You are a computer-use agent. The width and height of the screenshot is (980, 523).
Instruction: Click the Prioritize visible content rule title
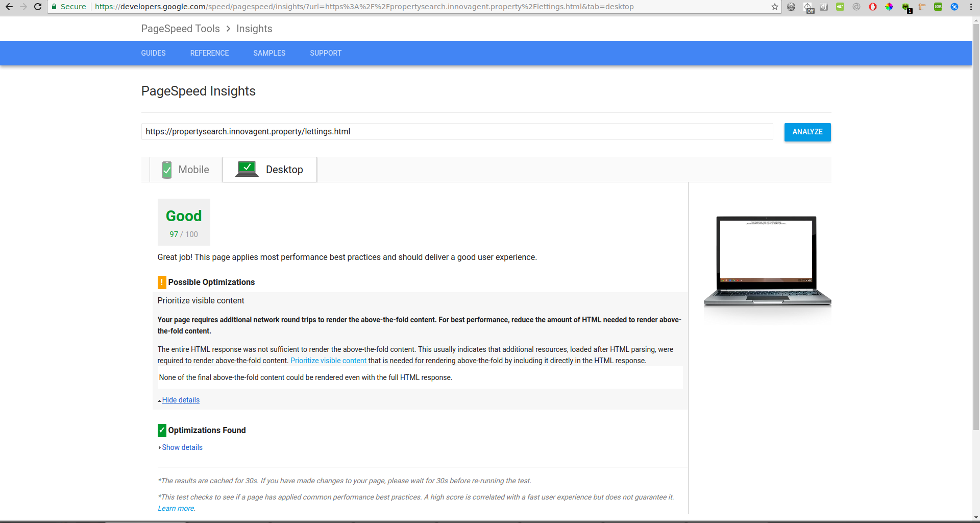(201, 301)
